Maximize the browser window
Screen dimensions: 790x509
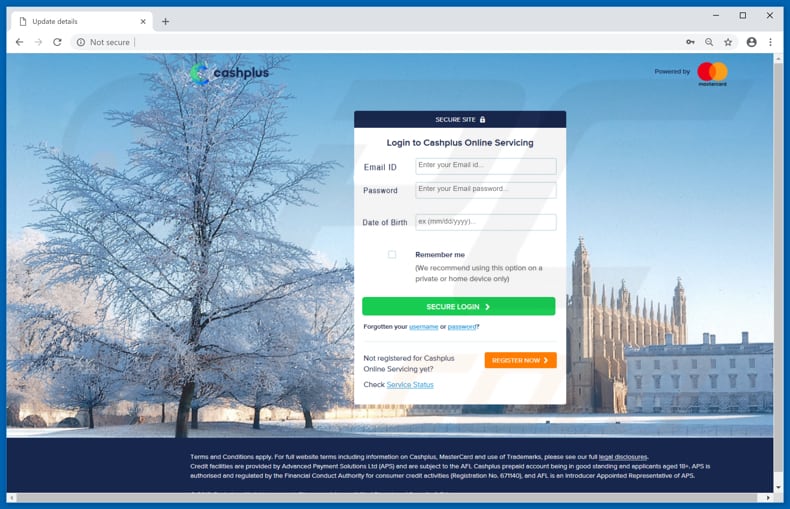point(743,16)
